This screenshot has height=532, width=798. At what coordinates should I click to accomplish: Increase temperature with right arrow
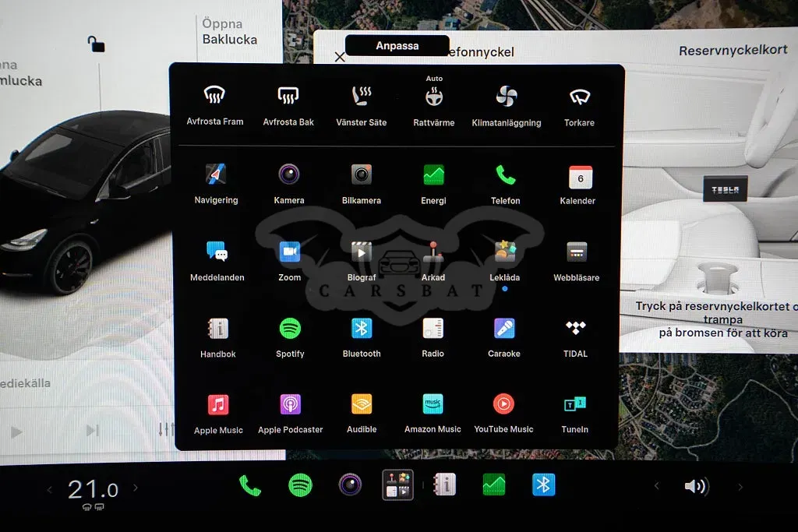click(136, 488)
